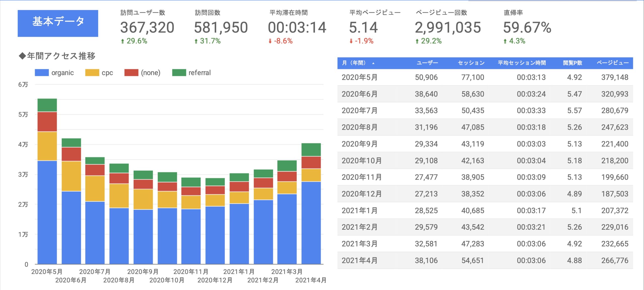
Task: Click the red down arrow beside -1.9%
Action: coord(351,41)
